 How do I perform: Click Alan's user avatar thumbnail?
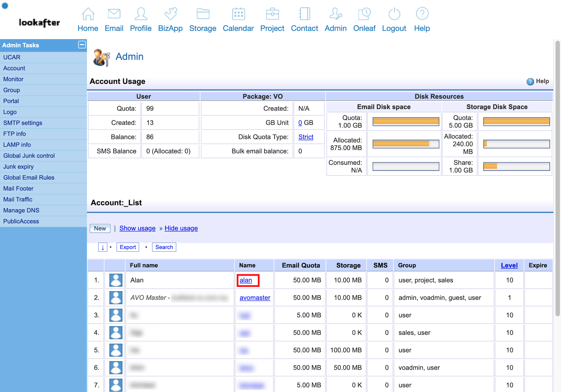point(116,280)
